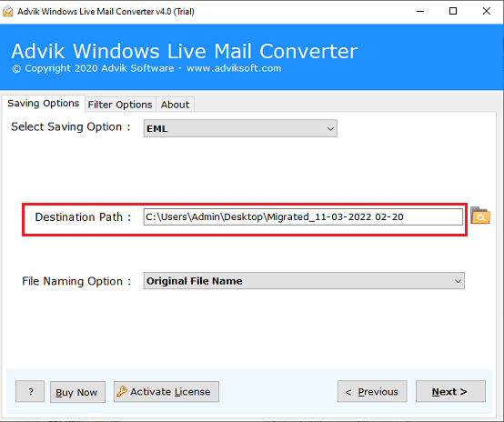Click the 'Destination Path :' label
Screen dimensions: 504x422
[83, 217]
